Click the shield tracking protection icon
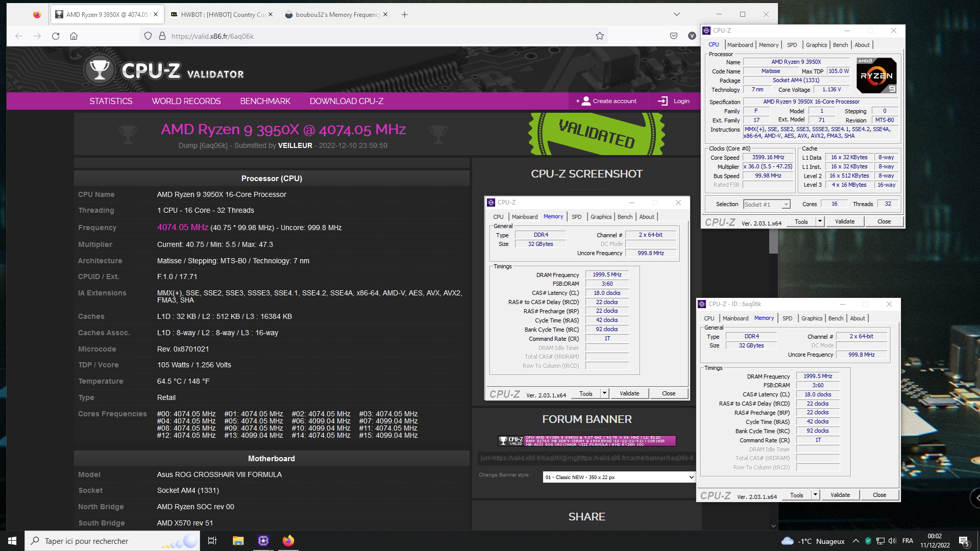This screenshot has height=551, width=980. click(148, 36)
